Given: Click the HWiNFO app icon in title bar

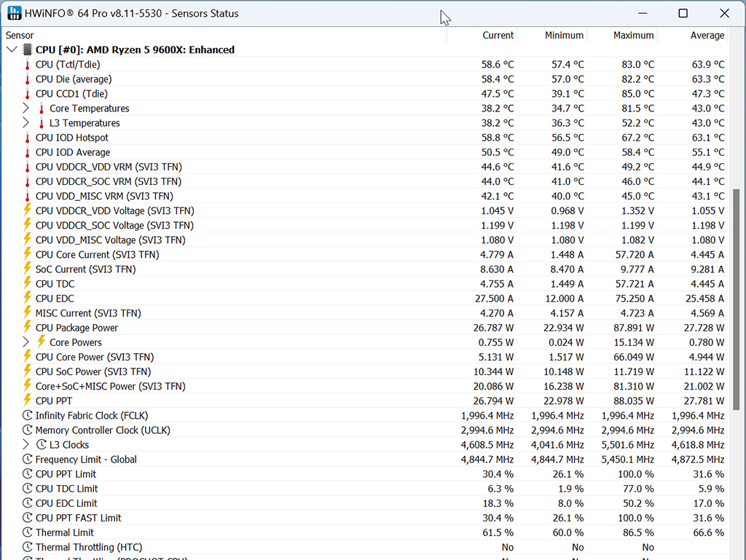Looking at the screenshot, I should tap(15, 13).
